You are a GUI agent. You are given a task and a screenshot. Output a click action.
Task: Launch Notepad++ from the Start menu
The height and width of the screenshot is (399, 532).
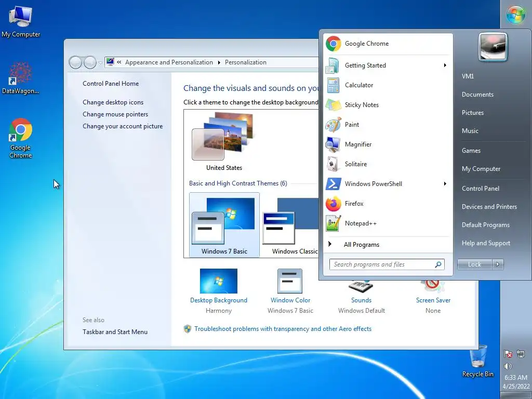tap(388, 223)
